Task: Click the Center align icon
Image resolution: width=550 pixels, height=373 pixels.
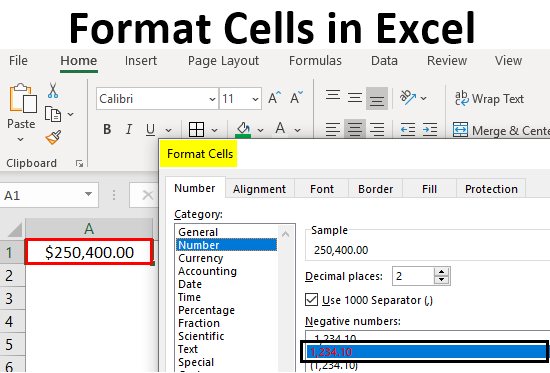Action: click(x=355, y=129)
